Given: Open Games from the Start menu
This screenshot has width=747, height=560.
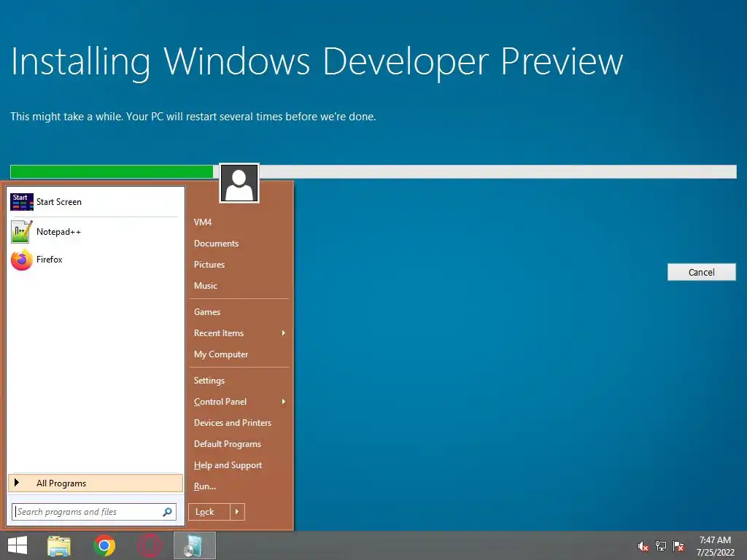Looking at the screenshot, I should [207, 312].
